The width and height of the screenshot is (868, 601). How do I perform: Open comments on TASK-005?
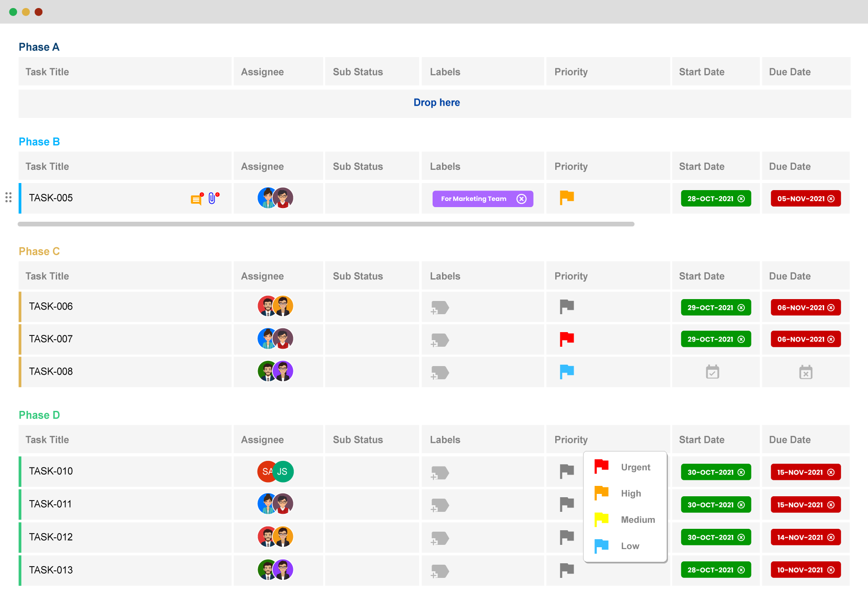pyautogui.click(x=196, y=198)
